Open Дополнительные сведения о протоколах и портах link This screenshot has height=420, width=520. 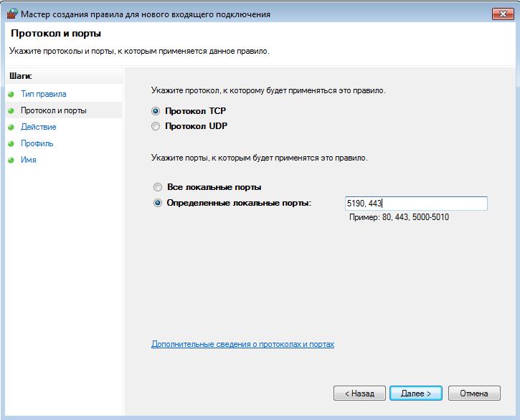pos(242,344)
